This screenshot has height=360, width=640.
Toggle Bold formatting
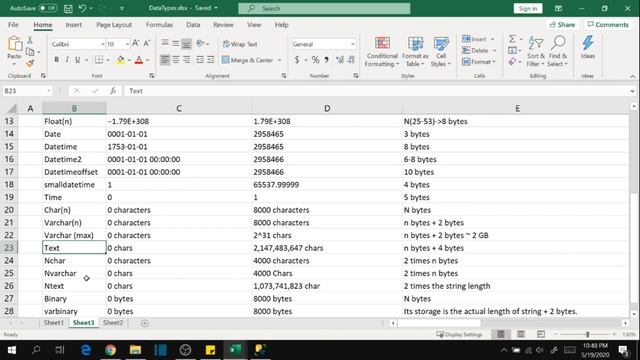tap(56, 60)
